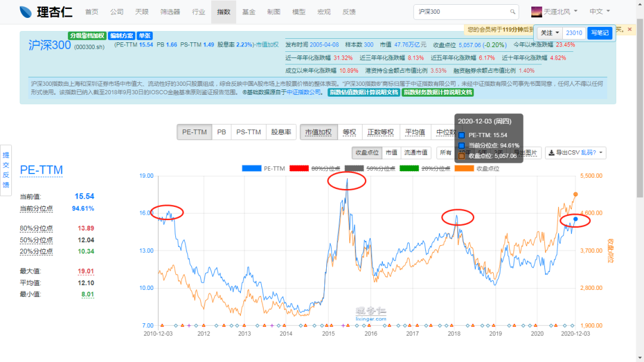This screenshot has height=362, width=644.
Task: Open the 指数 nav item
Action: (224, 12)
